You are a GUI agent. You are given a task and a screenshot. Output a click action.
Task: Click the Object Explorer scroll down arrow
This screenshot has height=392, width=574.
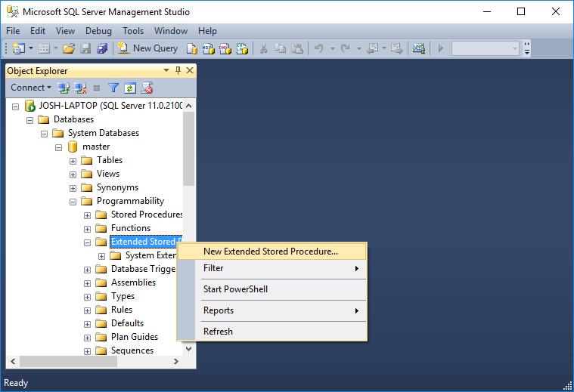click(x=189, y=349)
